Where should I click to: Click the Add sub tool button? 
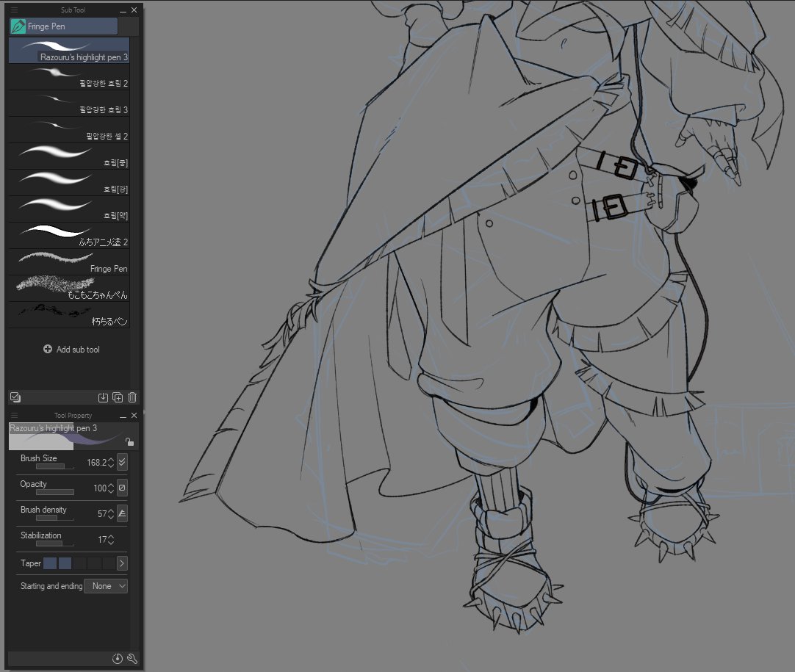[x=71, y=349]
